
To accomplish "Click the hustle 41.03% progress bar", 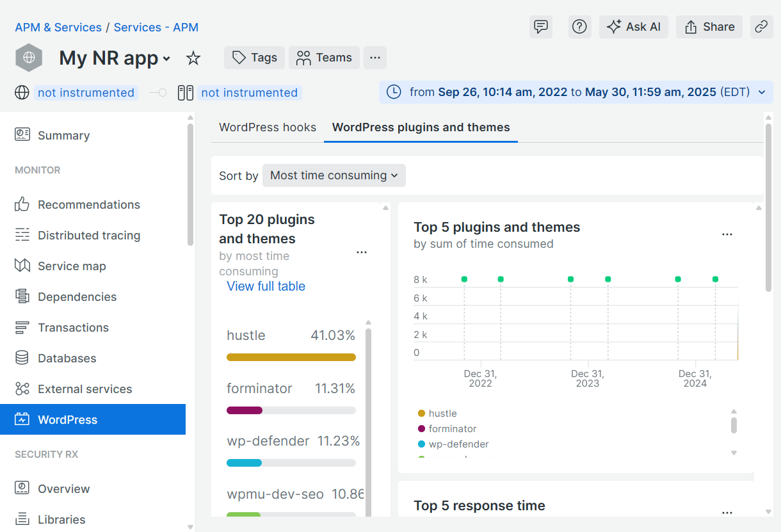I will [291, 357].
